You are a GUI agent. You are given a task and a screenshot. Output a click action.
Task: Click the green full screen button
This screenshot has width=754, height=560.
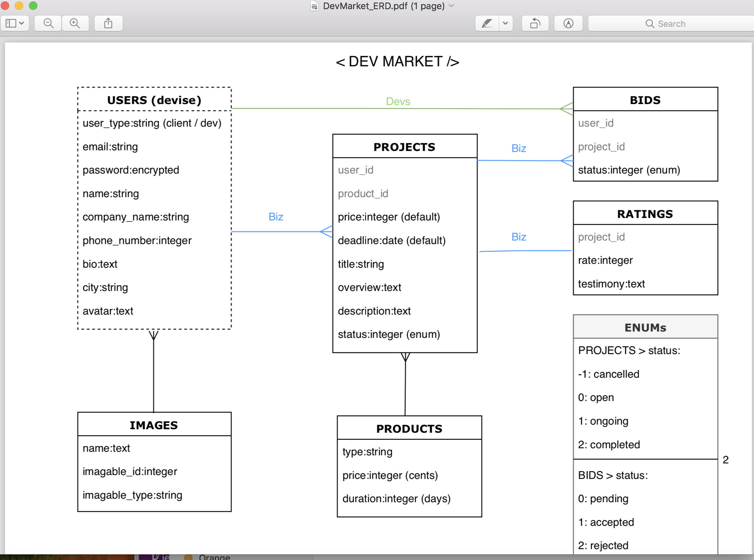tap(33, 6)
